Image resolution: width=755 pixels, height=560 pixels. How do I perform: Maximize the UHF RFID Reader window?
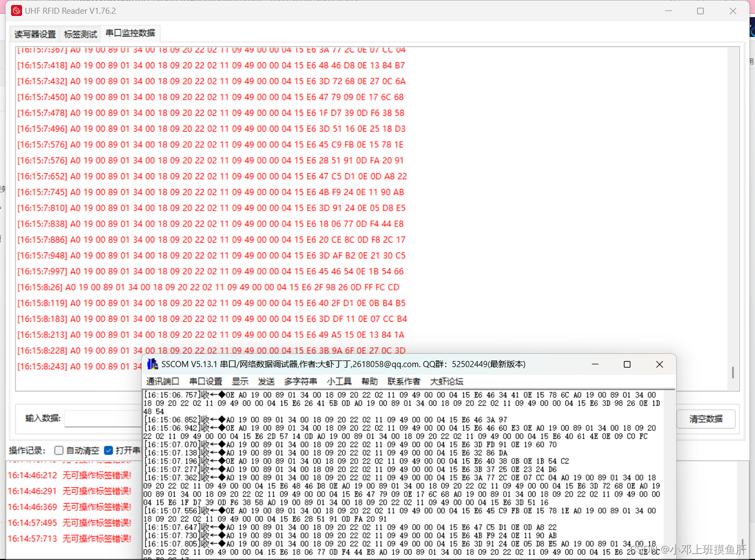click(700, 11)
